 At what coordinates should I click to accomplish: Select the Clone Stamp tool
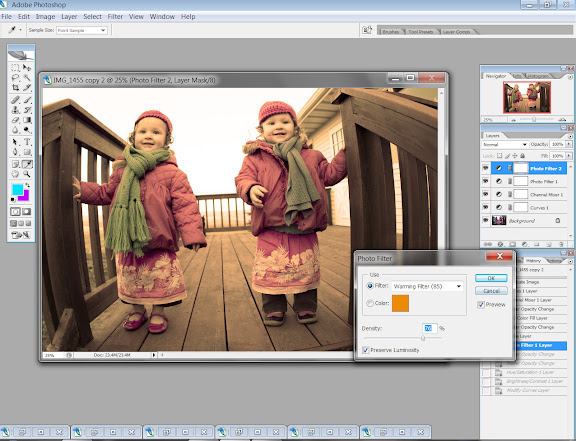click(15, 110)
